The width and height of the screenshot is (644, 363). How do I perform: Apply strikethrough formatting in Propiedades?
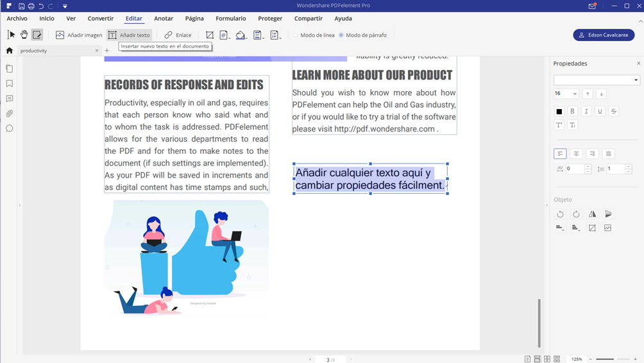click(614, 112)
